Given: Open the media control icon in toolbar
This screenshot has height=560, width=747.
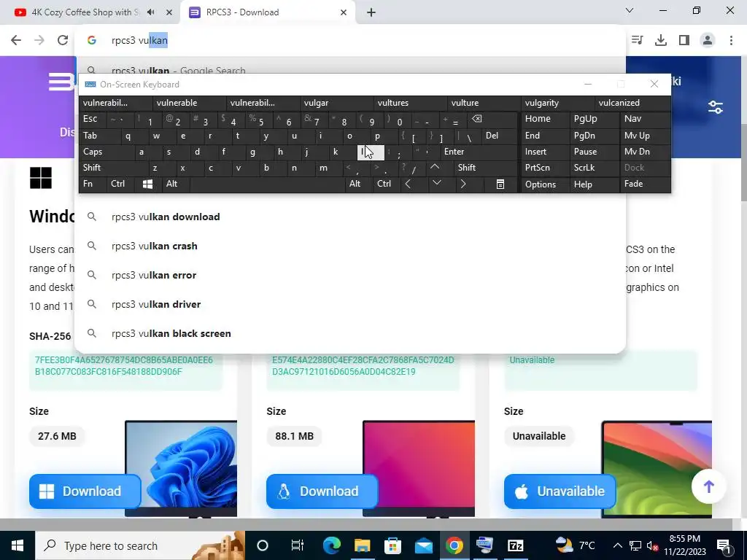Looking at the screenshot, I should pos(638,41).
